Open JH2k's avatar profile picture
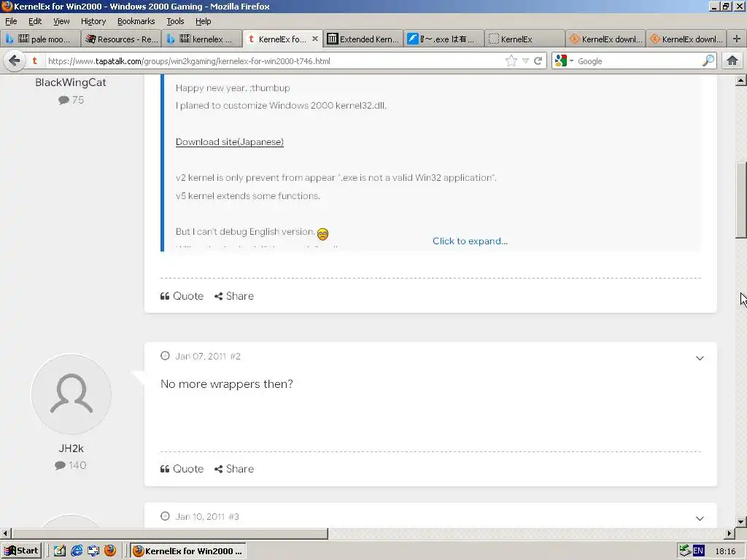This screenshot has height=560, width=747. pos(71,394)
